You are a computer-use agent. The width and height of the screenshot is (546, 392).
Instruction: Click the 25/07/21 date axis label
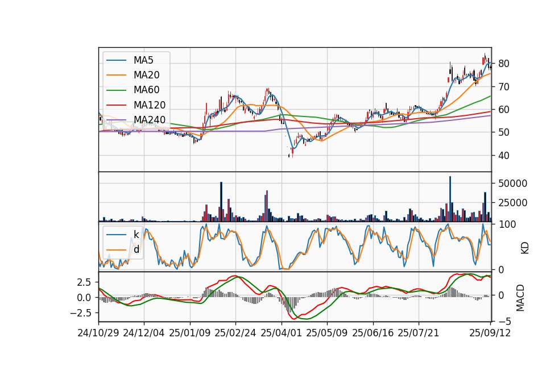[x=419, y=333]
